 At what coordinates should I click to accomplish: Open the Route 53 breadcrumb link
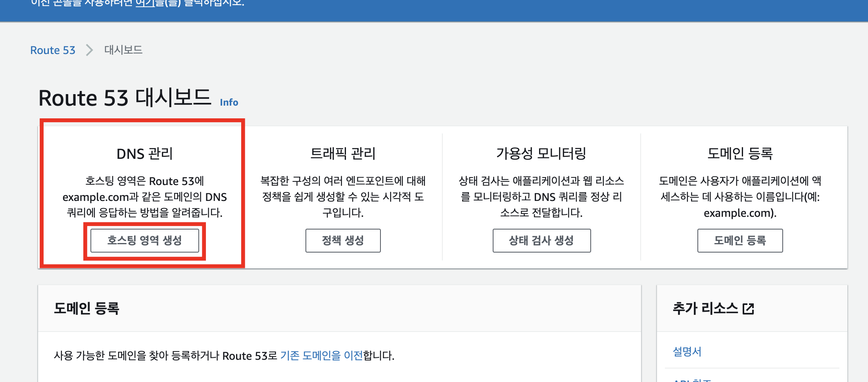tap(53, 50)
